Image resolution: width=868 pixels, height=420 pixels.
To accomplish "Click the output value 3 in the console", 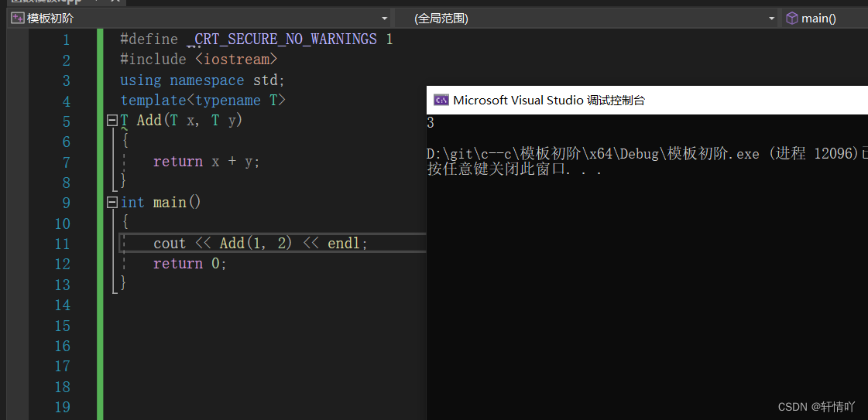I will pos(431,123).
